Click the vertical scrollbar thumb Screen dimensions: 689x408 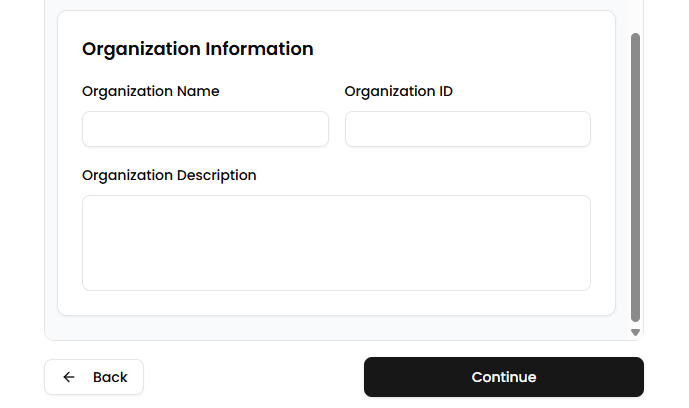(635, 176)
